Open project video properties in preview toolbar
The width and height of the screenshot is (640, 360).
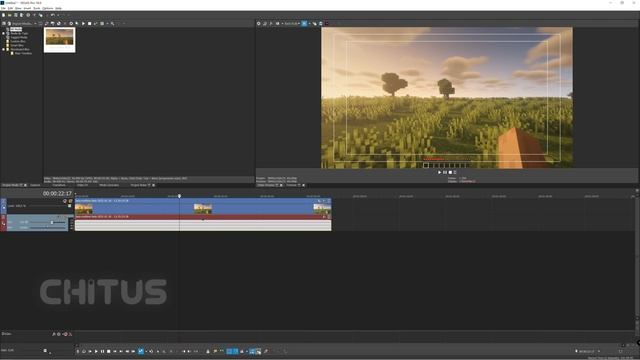click(258, 24)
